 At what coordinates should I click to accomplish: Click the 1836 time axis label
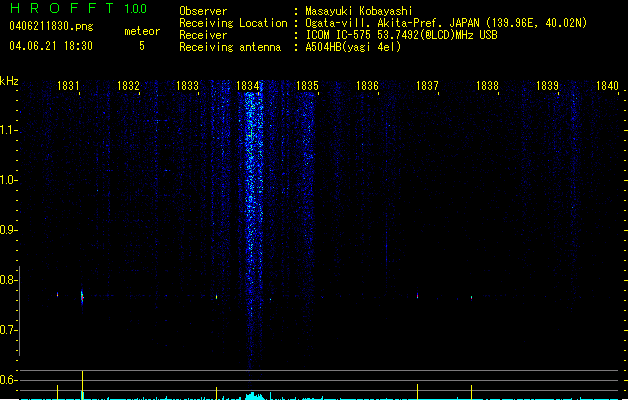coord(367,86)
